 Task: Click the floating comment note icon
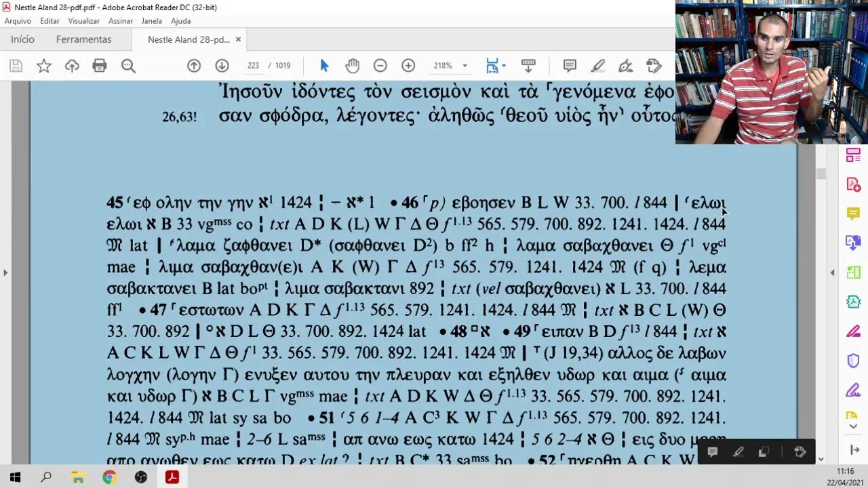[x=713, y=452]
